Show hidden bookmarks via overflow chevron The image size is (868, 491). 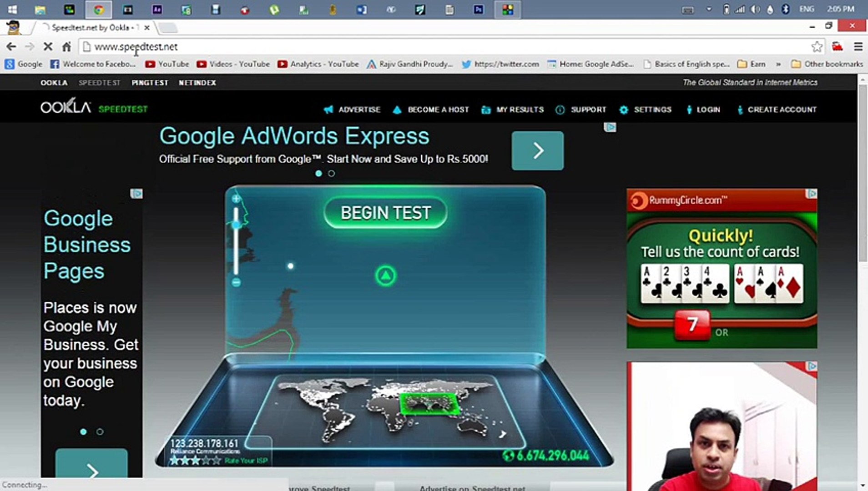(x=778, y=64)
